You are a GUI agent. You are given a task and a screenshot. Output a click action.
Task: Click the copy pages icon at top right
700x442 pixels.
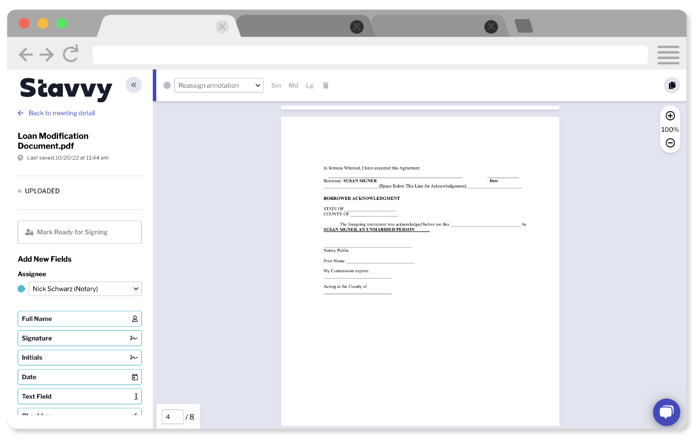point(671,86)
